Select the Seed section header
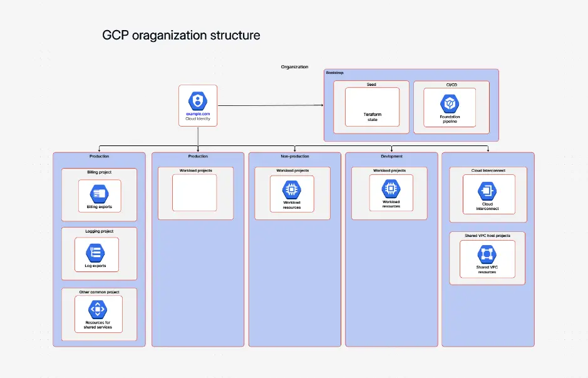The image size is (588, 378). click(x=371, y=84)
